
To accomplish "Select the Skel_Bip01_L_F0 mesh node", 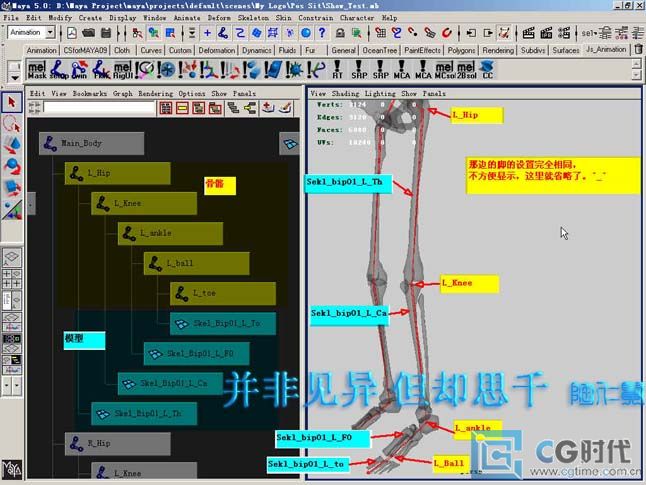I will coord(197,354).
